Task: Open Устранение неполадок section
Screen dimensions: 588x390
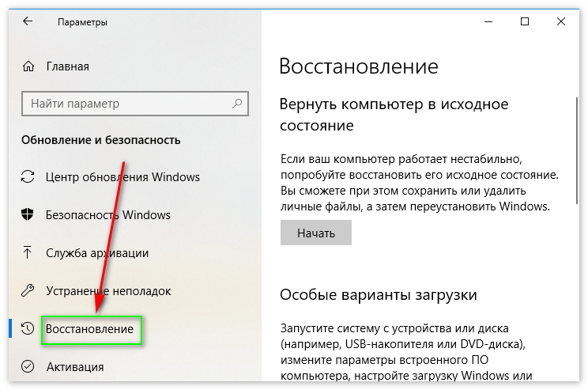Action: 108,291
